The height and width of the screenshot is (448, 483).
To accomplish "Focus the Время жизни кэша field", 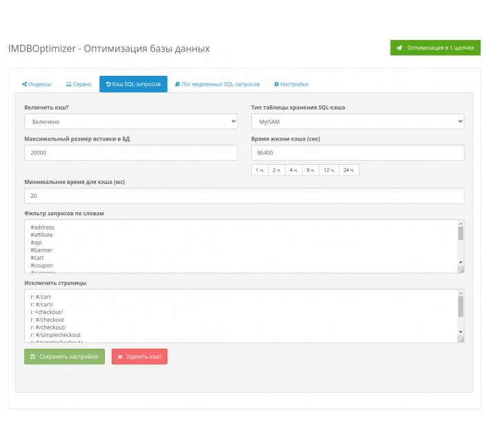I will click(357, 153).
